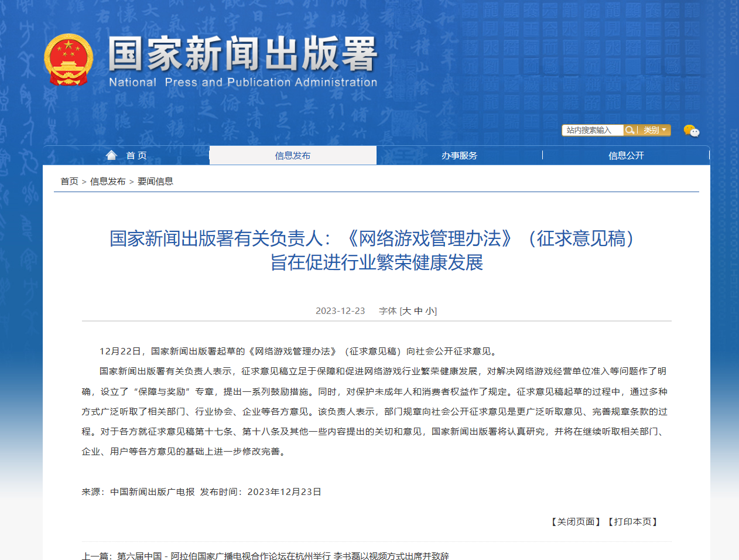The width and height of the screenshot is (739, 560).
Task: Open the WeChat chat bubble icon
Action: pos(692,131)
